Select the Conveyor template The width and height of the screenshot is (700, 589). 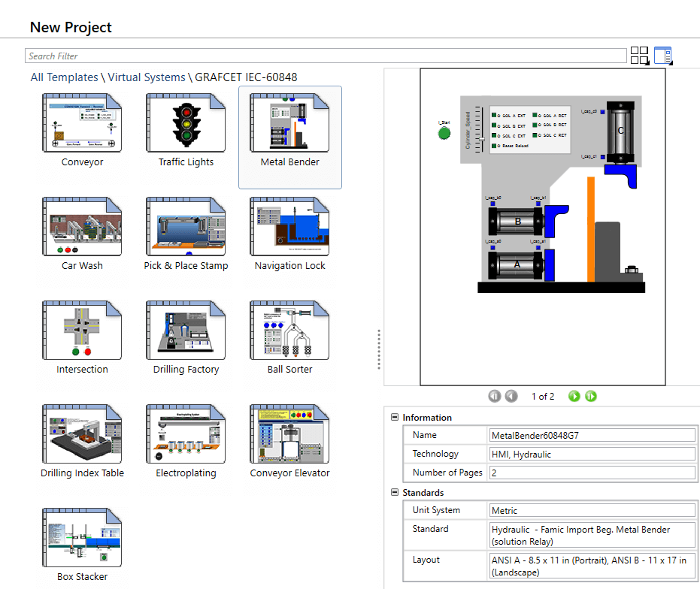pos(83,130)
